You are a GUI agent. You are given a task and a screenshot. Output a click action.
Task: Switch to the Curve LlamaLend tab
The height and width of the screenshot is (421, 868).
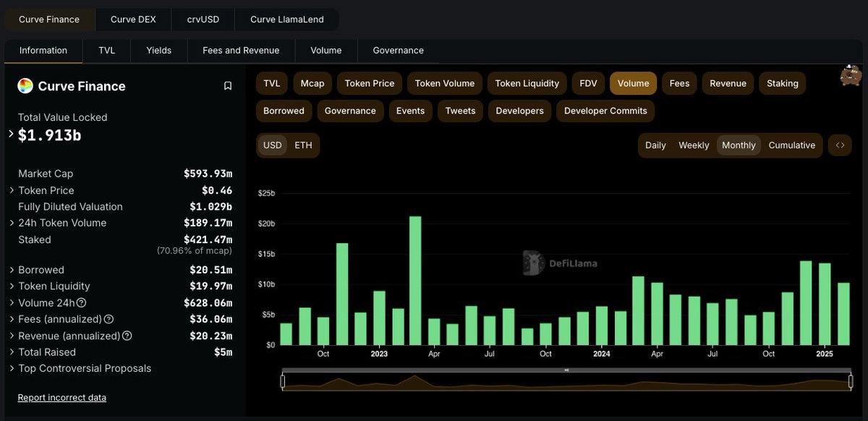click(287, 20)
